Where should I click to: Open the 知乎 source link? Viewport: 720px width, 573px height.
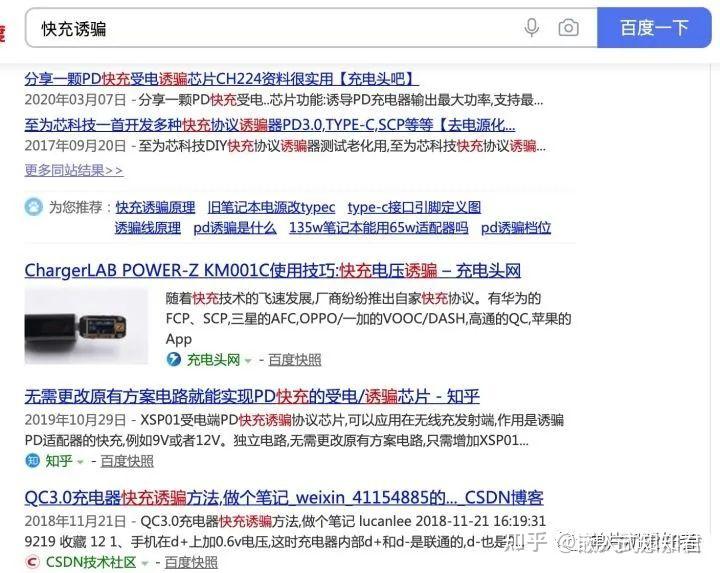point(59,461)
